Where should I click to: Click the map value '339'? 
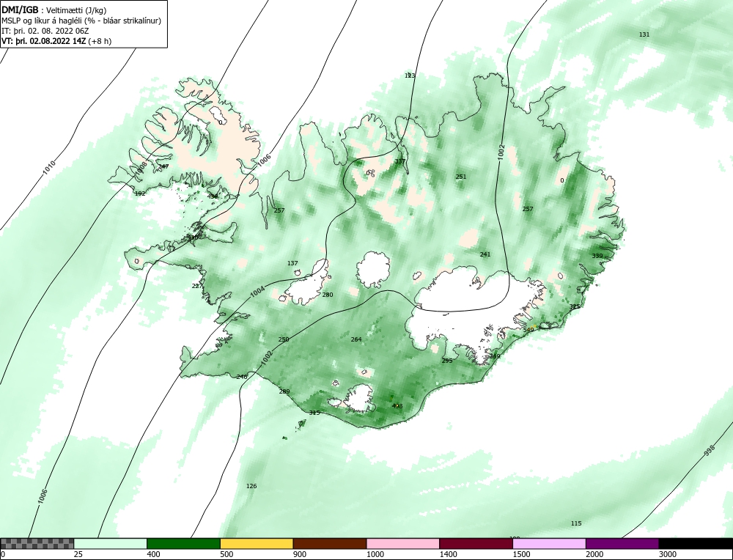(x=597, y=256)
